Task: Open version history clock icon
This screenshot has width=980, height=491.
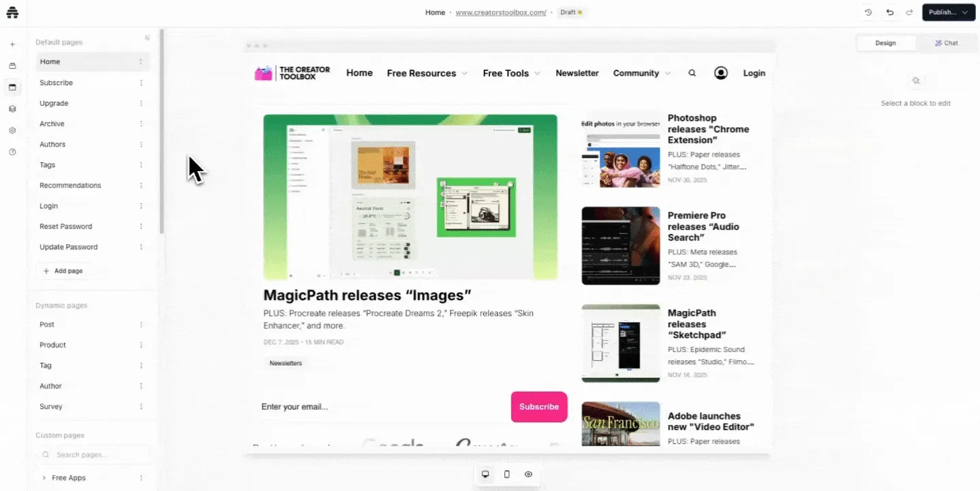Action: (x=868, y=12)
